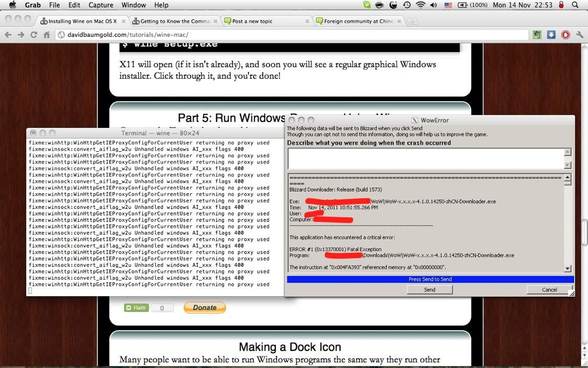Click the Time Machine menu bar icon
Image resolution: width=588 pixels, height=368 pixels.
tap(407, 5)
